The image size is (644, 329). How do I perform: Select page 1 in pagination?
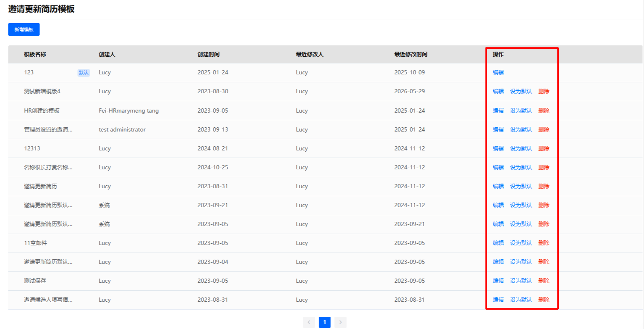coord(325,322)
